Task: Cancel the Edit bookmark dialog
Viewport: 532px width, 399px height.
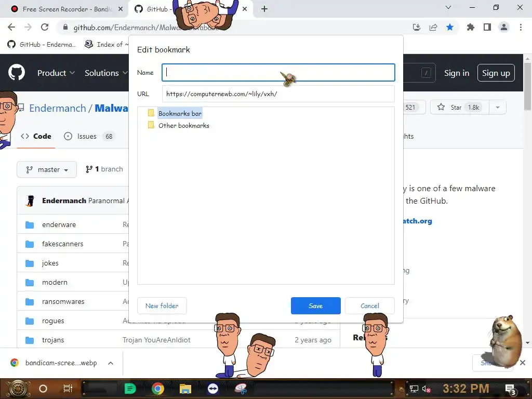Action: [x=369, y=305]
